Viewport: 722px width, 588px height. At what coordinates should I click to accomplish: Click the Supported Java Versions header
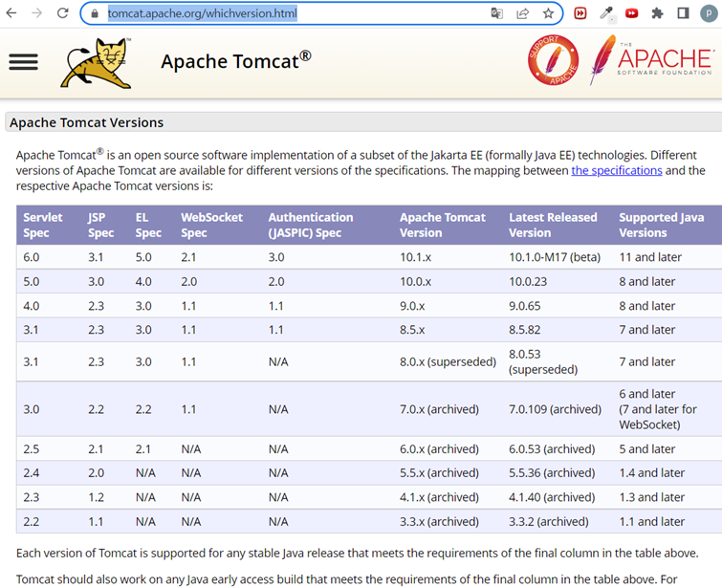(x=661, y=225)
